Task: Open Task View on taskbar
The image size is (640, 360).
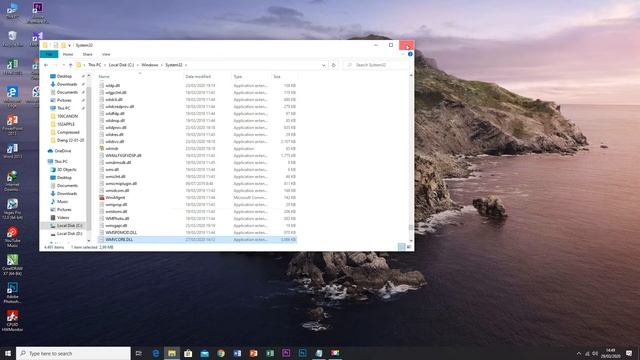Action: coord(139,353)
